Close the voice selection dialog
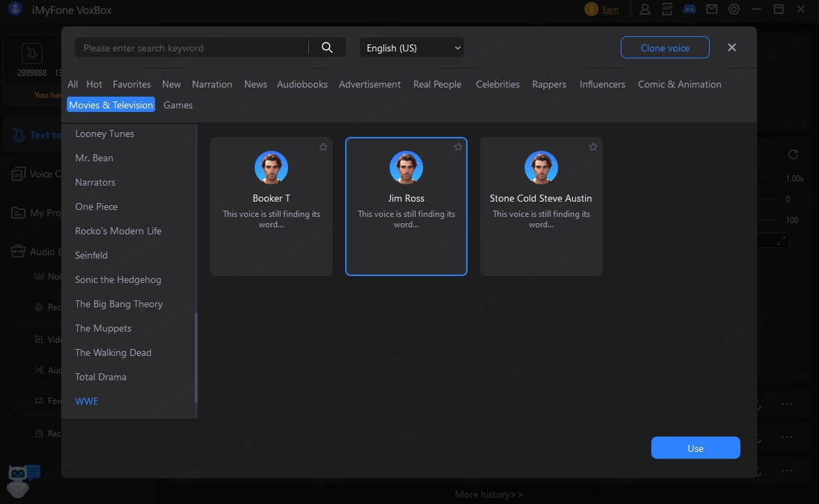The width and height of the screenshot is (819, 504). (x=732, y=47)
